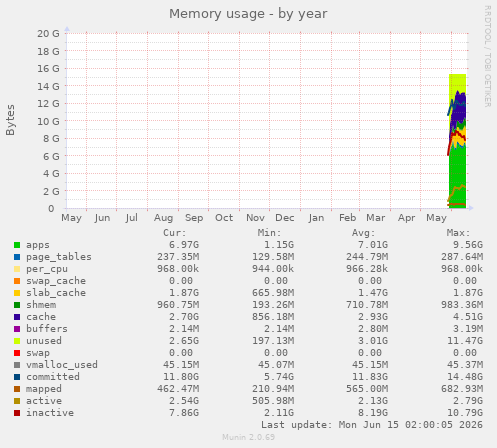Screen dimensions: 497x448
Task: Click the cache dark purple legend swatch
Action: pos(17,317)
